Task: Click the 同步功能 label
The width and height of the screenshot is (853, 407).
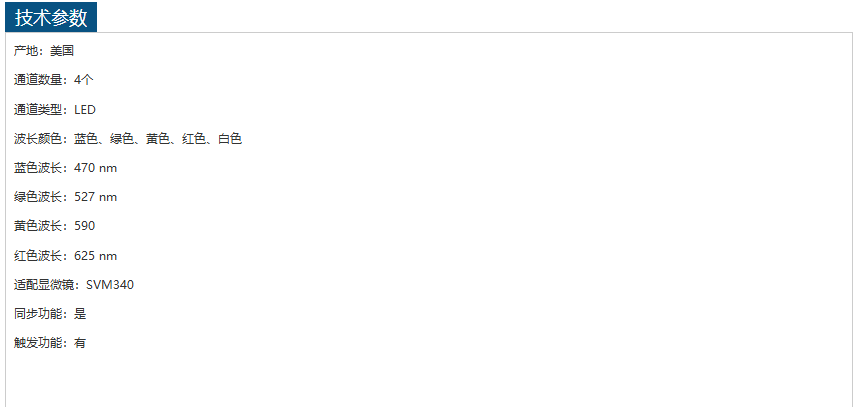Action: click(38, 314)
